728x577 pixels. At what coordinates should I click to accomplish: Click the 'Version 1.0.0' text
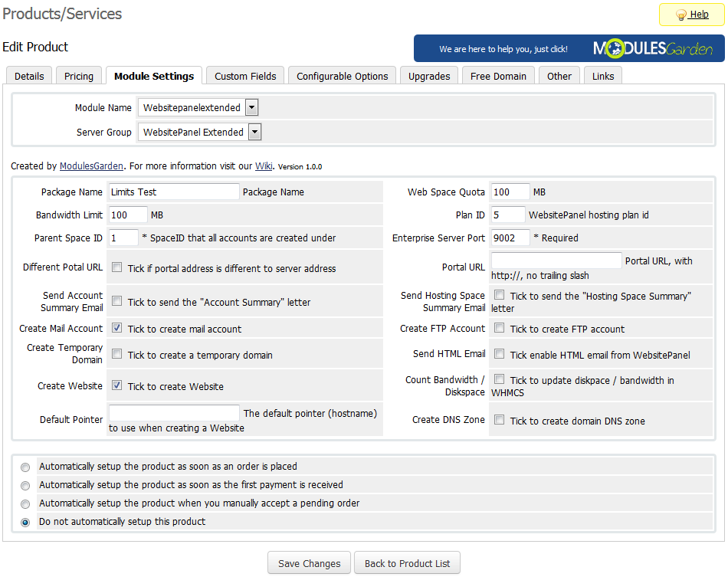point(300,166)
